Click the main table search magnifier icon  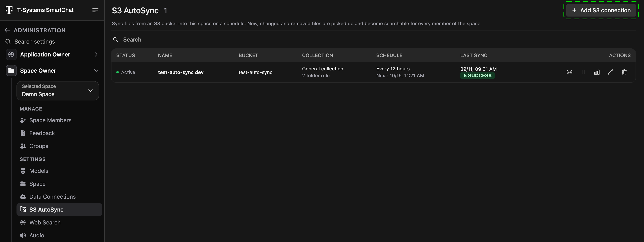click(116, 40)
